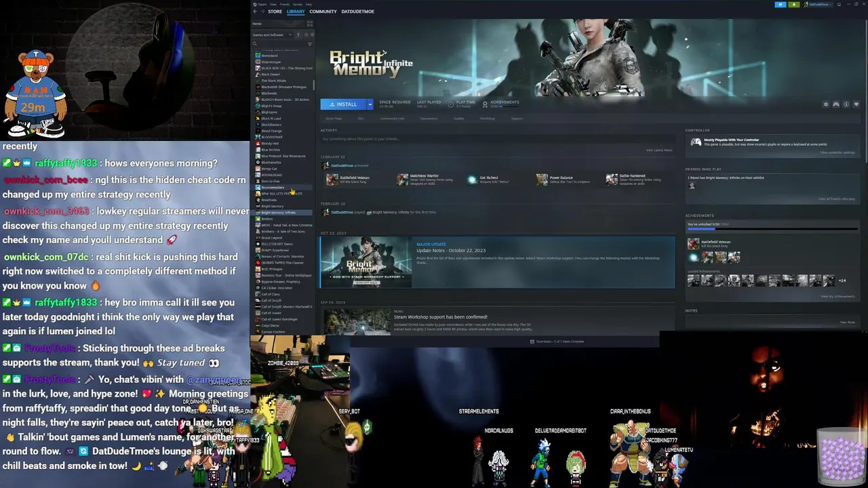Select Blue Archive in the game list
This screenshot has width=868, height=488.
pos(271,150)
